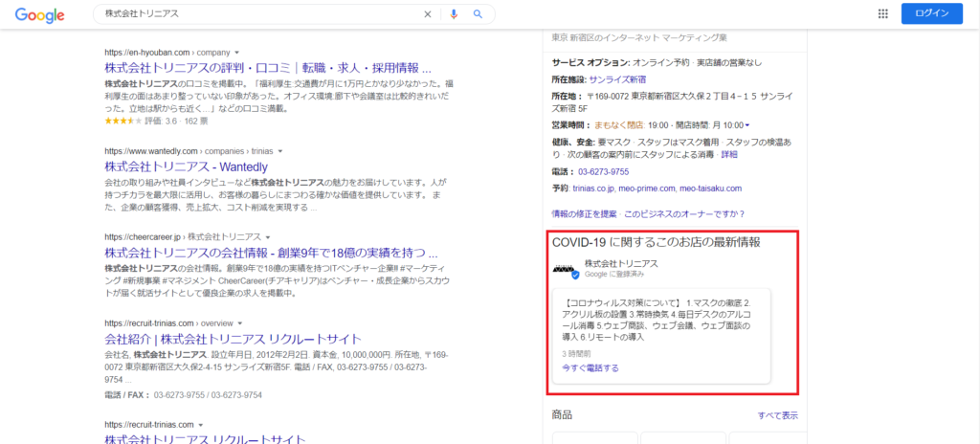Screen dimensions: 980x444
Task: Click the Google logo
Action: (39, 14)
